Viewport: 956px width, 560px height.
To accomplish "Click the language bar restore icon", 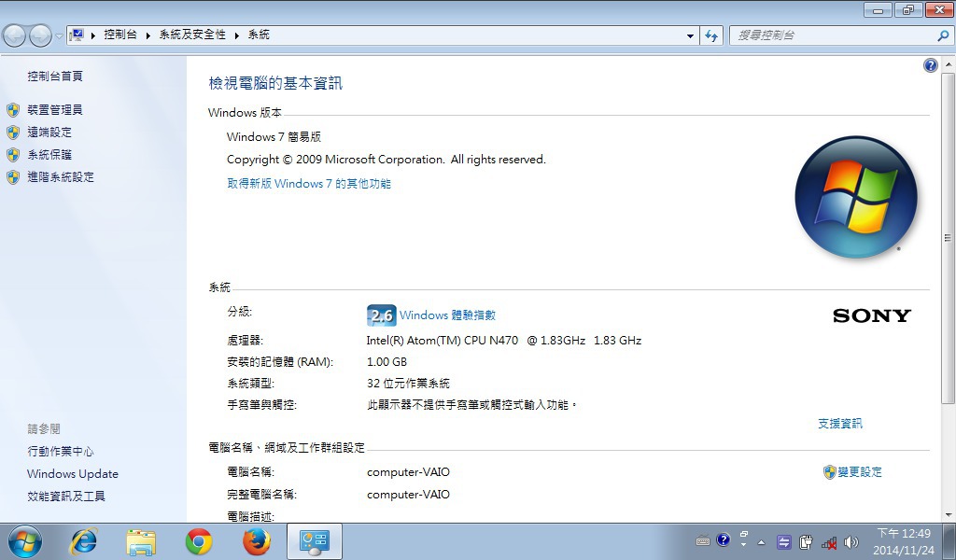I will click(x=744, y=535).
